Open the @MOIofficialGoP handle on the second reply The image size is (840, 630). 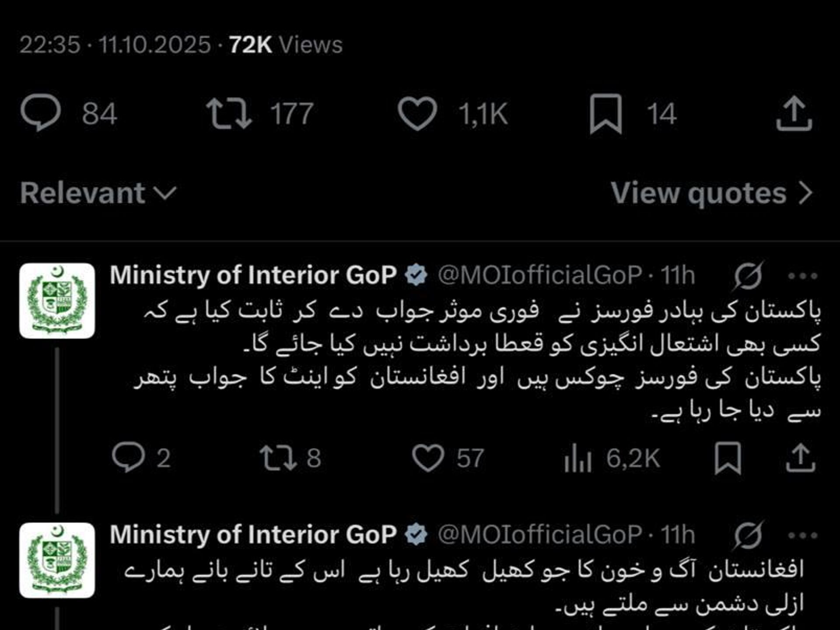(540, 535)
